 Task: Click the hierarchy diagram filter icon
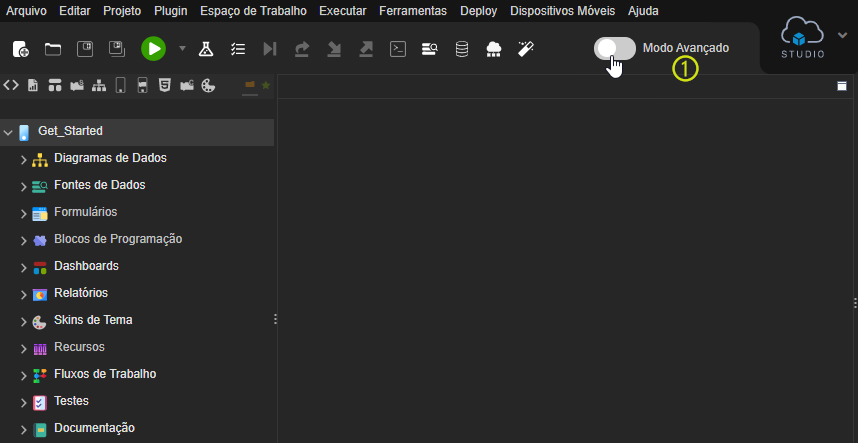click(x=98, y=85)
